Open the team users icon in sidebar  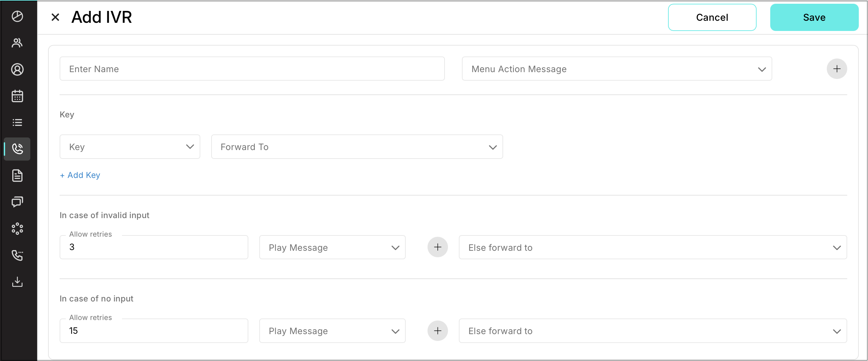point(17,43)
